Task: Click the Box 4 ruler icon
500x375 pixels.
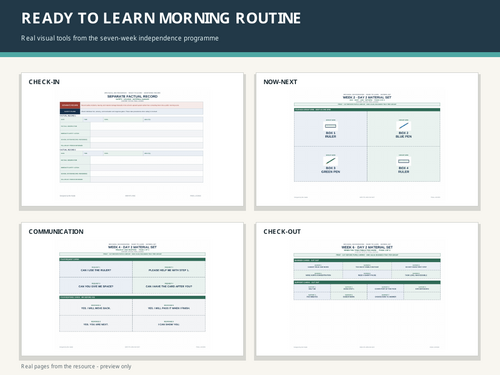Action: [x=403, y=161]
